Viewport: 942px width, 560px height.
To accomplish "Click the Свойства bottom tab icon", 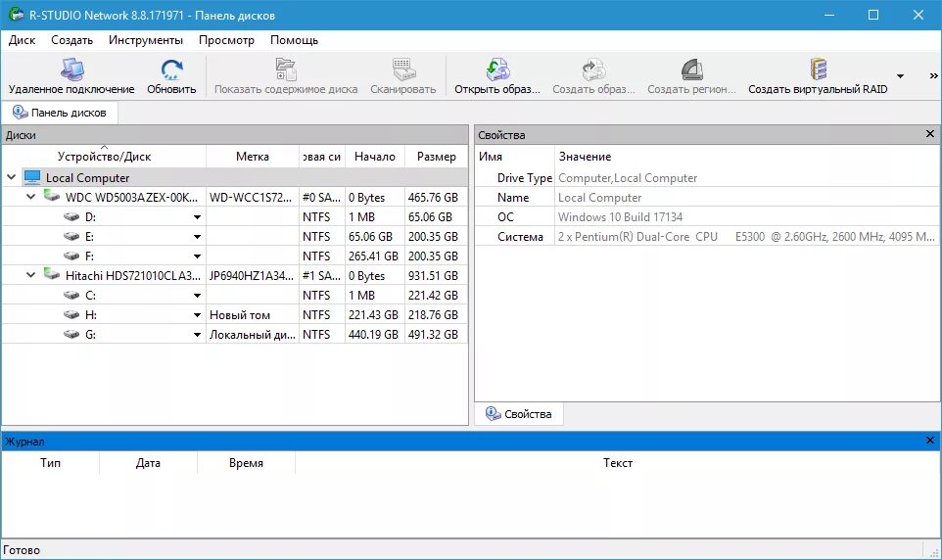I will 493,413.
